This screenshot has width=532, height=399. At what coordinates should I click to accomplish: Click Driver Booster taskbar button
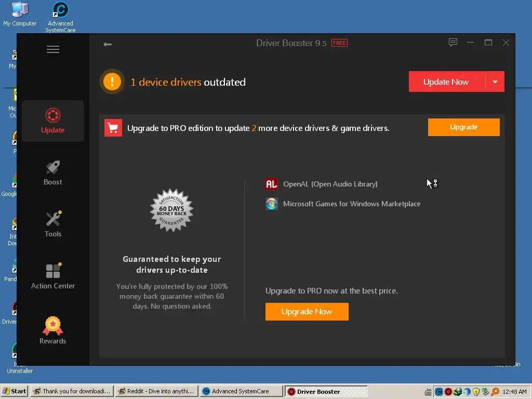point(326,391)
